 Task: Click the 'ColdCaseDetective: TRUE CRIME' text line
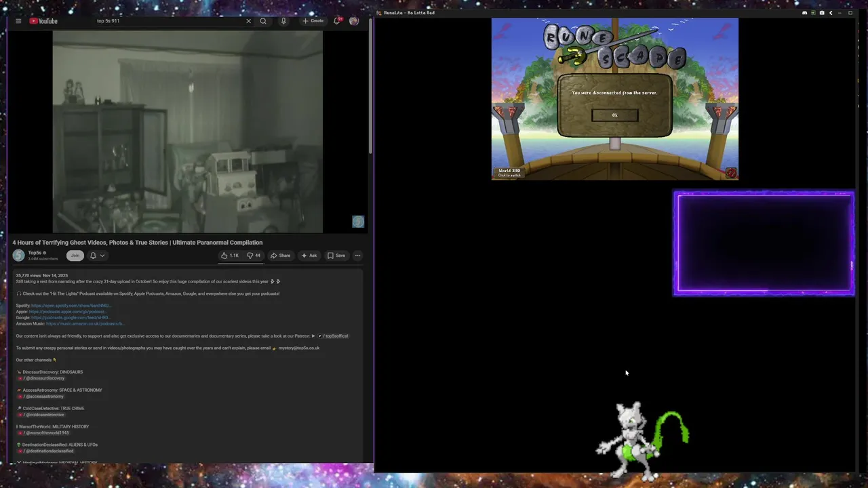(x=54, y=409)
